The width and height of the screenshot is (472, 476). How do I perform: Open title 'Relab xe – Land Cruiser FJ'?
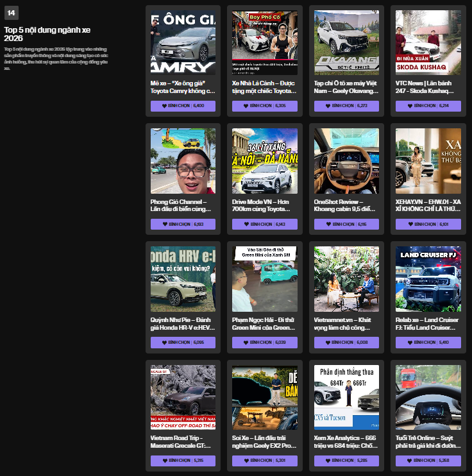click(x=426, y=323)
